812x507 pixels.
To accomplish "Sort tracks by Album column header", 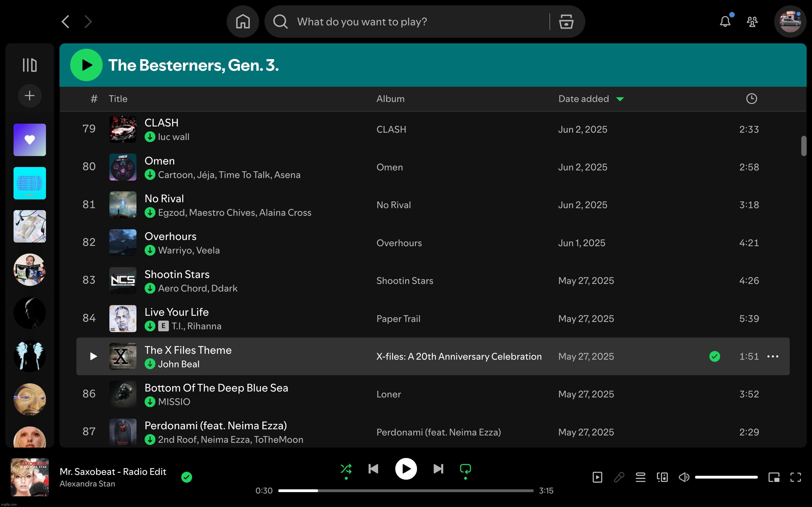I will (390, 99).
